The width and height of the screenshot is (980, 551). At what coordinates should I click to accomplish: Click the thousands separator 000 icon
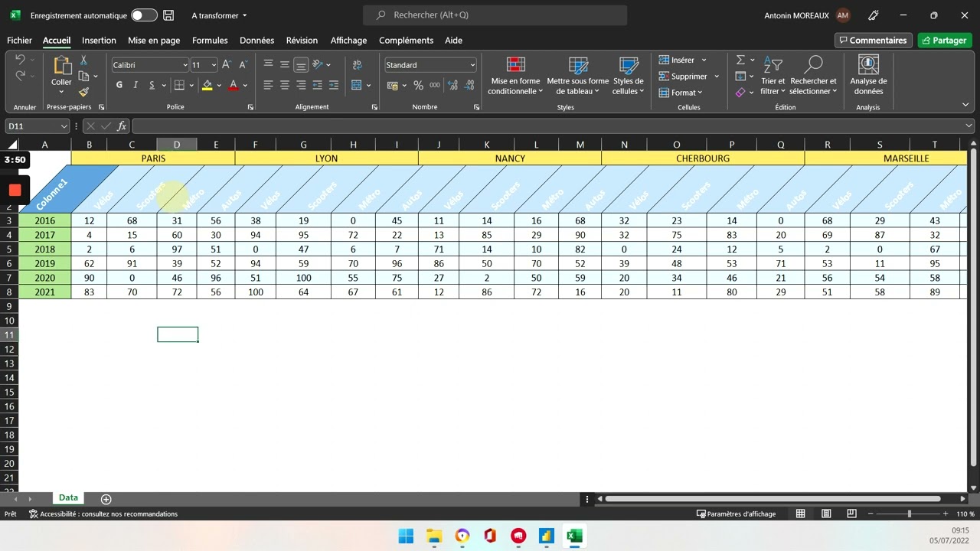[435, 85]
